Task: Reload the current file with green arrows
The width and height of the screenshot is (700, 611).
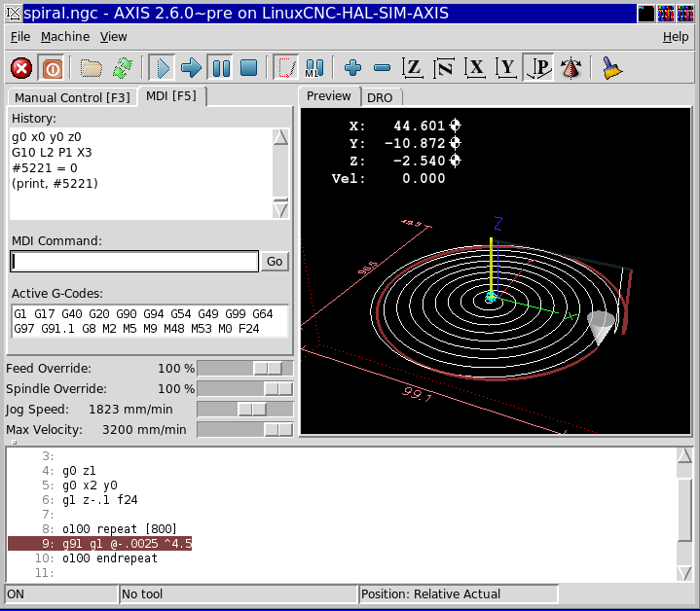Action: click(123, 69)
